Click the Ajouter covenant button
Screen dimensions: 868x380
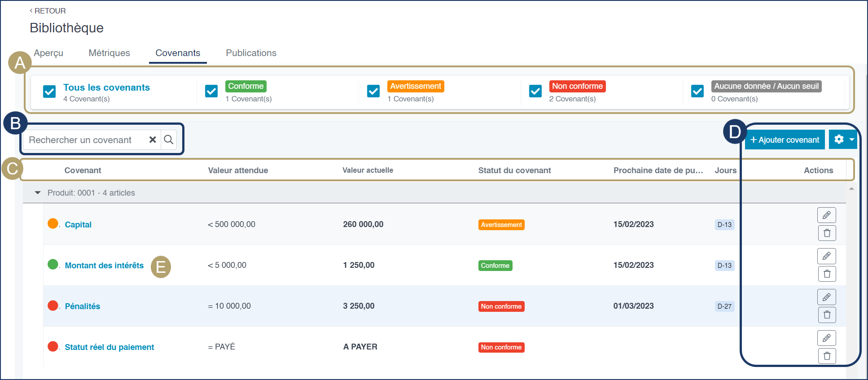[785, 140]
